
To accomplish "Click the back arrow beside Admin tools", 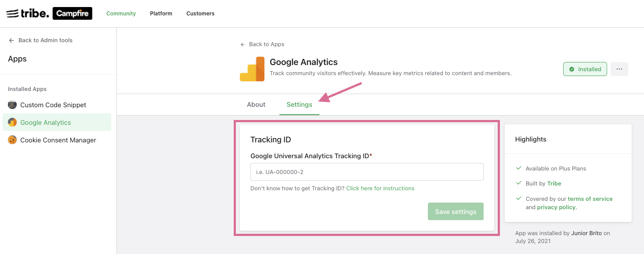I will 11,40.
